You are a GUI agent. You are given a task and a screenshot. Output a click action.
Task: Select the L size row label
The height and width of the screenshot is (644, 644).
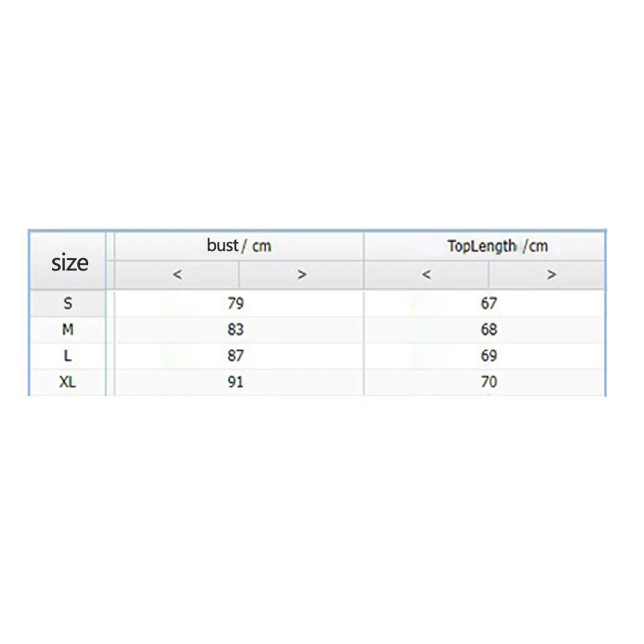pos(68,356)
